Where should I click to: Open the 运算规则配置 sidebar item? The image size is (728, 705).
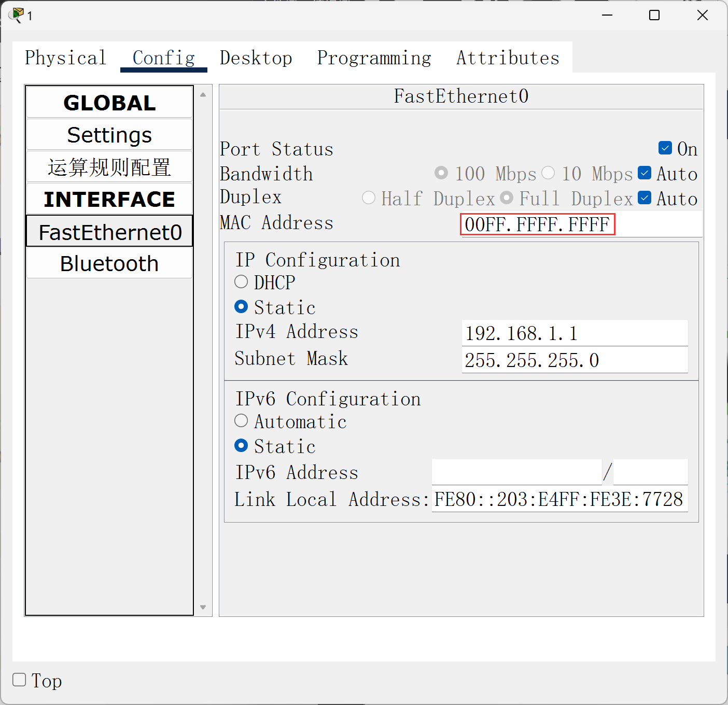pos(109,167)
